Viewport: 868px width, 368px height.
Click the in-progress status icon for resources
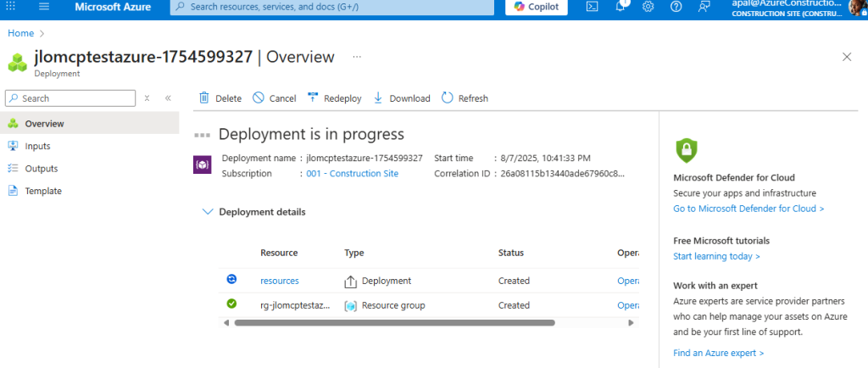(x=232, y=280)
